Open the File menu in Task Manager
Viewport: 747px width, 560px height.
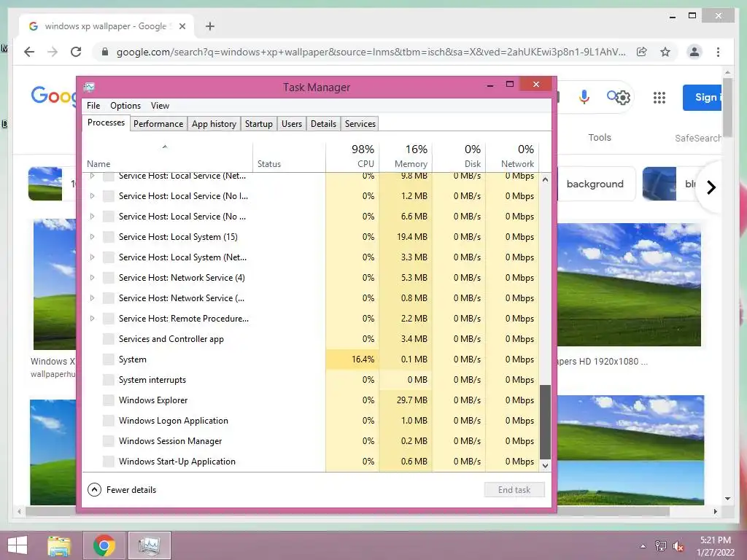(x=93, y=106)
